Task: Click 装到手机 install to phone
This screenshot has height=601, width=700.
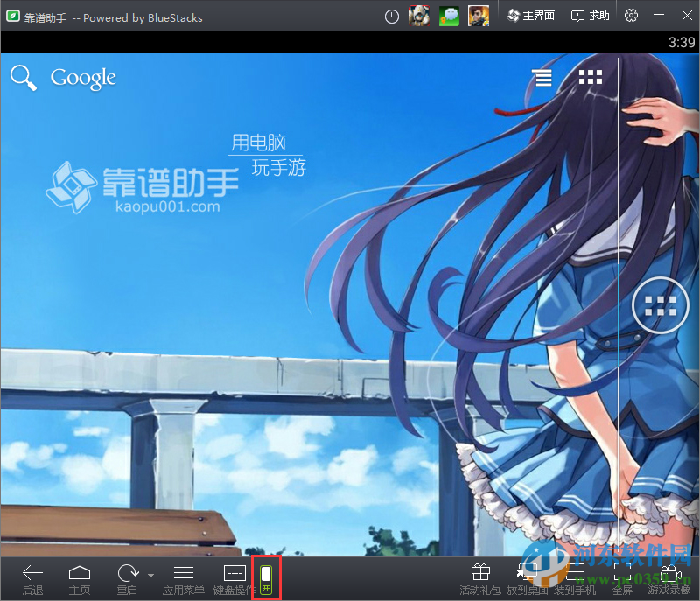Action: [575, 580]
